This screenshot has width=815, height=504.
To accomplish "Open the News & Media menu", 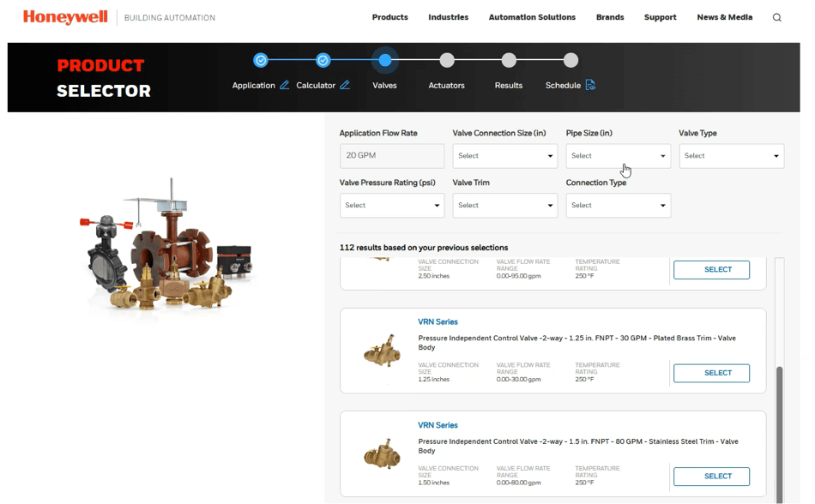I will [725, 17].
